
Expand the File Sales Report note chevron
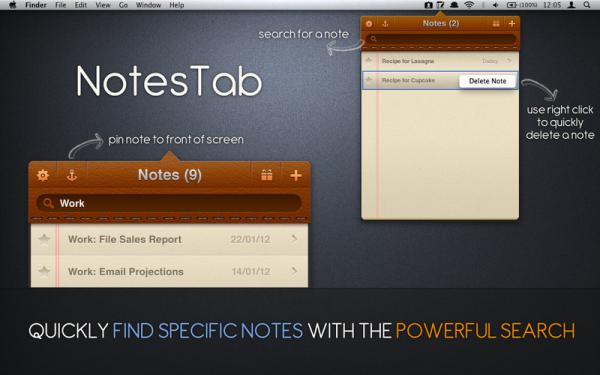coord(294,239)
